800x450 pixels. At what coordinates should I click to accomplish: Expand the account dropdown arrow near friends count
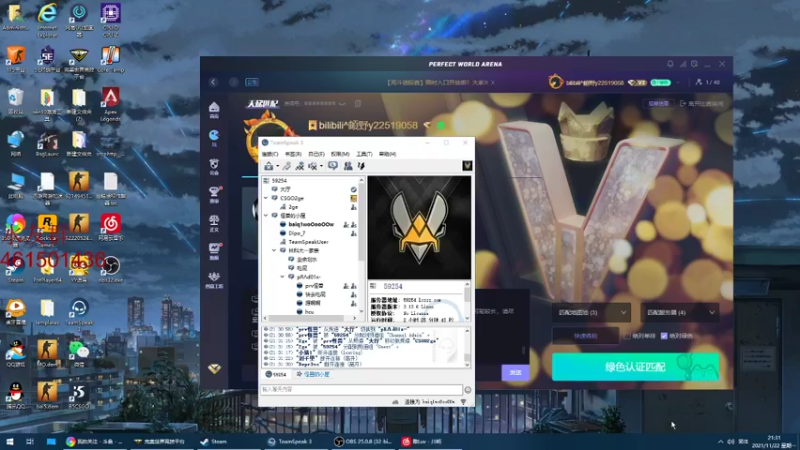click(x=678, y=82)
